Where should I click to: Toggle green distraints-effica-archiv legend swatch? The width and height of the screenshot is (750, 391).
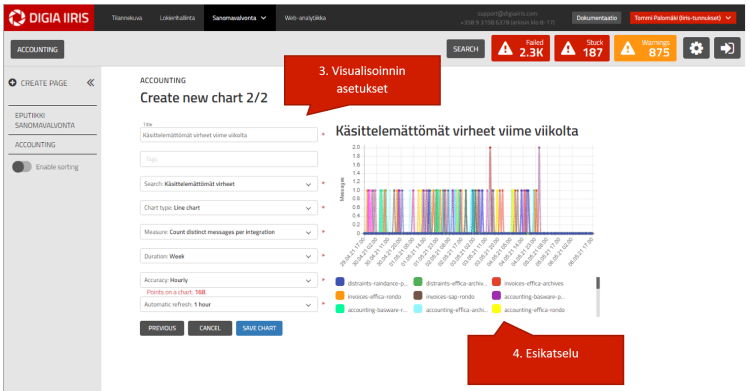[x=418, y=282]
